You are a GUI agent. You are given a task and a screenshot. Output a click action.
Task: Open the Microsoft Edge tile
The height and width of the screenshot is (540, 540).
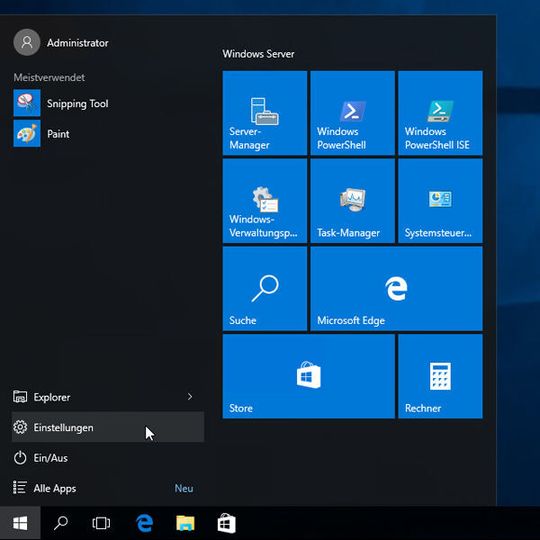pos(396,289)
